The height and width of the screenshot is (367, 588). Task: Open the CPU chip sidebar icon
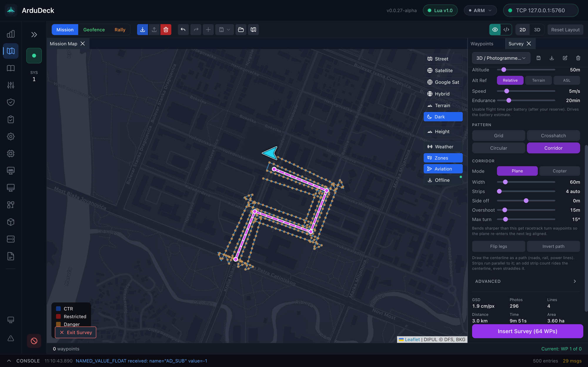(11, 154)
